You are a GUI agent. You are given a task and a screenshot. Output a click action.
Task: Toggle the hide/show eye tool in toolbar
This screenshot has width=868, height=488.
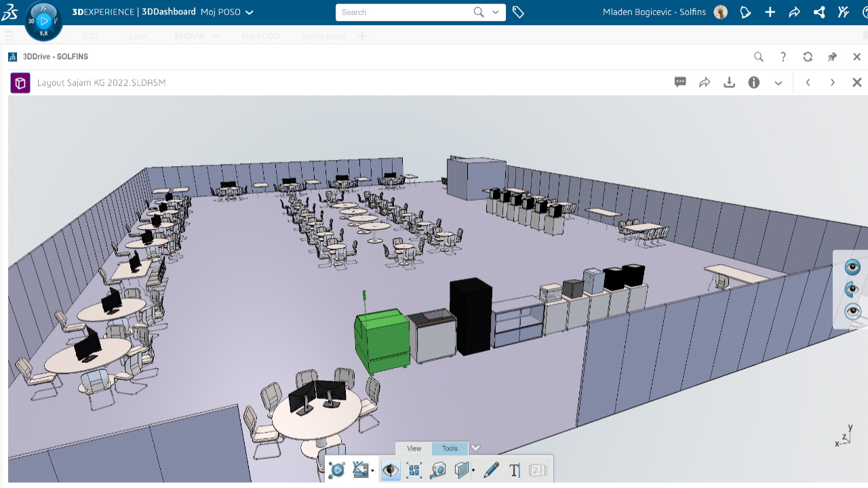coord(390,470)
